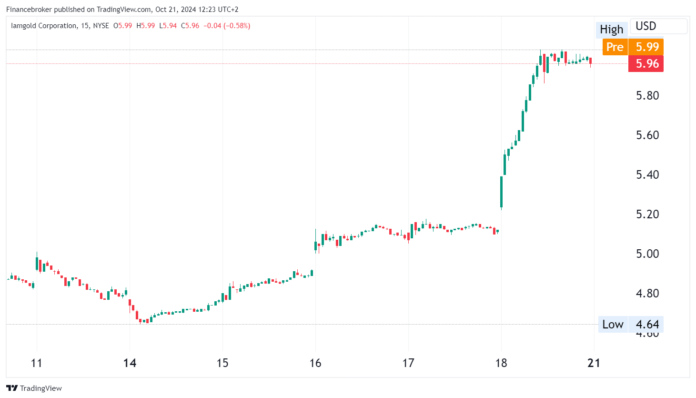The height and width of the screenshot is (398, 696).
Task: Select the red 5.96 price tag
Action: click(x=646, y=64)
